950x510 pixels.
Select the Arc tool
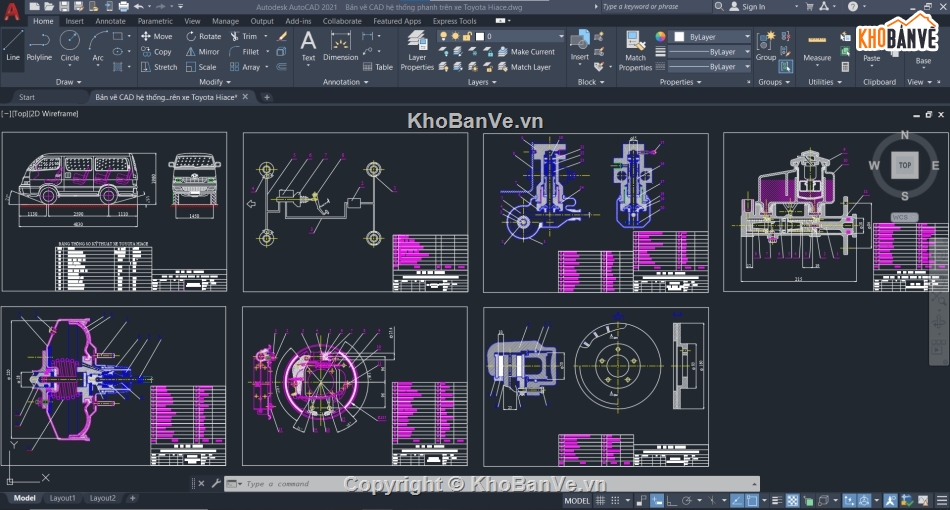click(98, 46)
